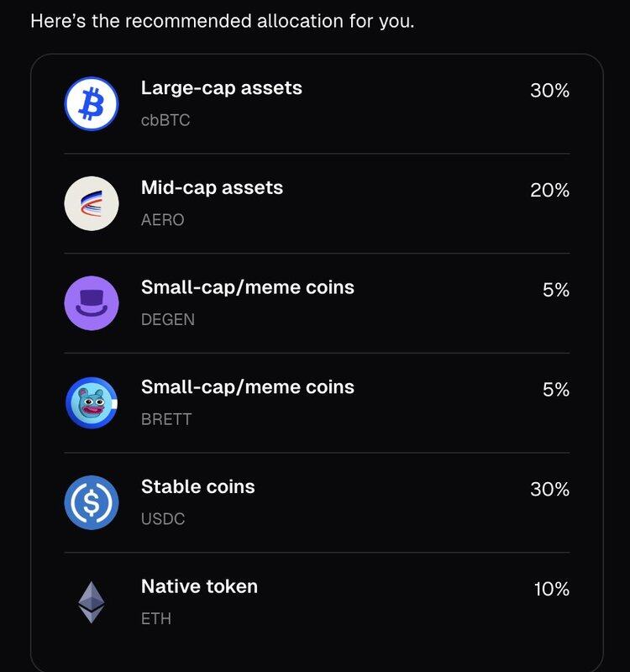Click the recommended allocation heading text

click(x=223, y=22)
